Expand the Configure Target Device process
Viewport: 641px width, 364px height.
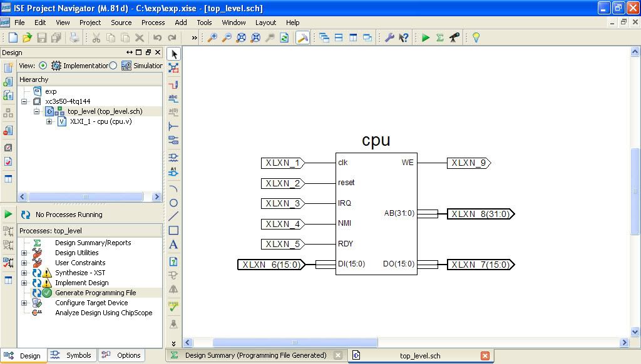click(x=24, y=303)
